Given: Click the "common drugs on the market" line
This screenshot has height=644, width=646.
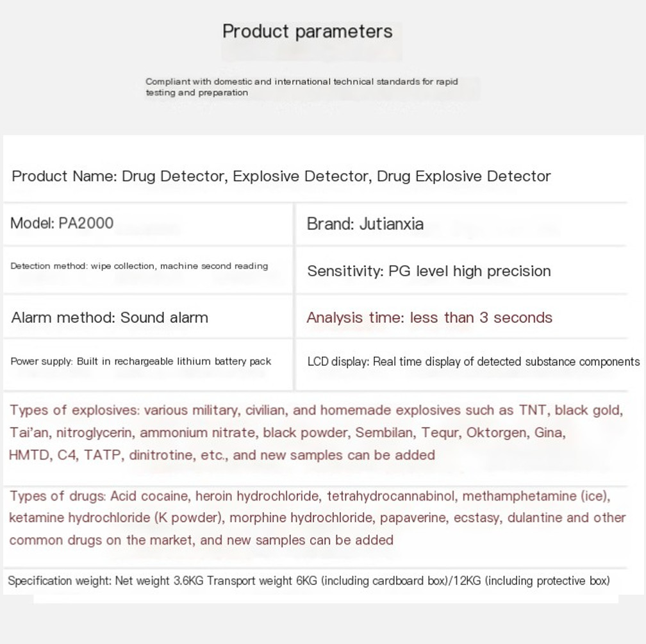Looking at the screenshot, I should pos(201,540).
